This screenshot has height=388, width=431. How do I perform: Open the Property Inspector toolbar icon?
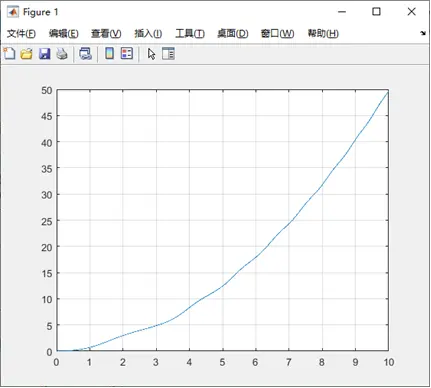pos(168,54)
